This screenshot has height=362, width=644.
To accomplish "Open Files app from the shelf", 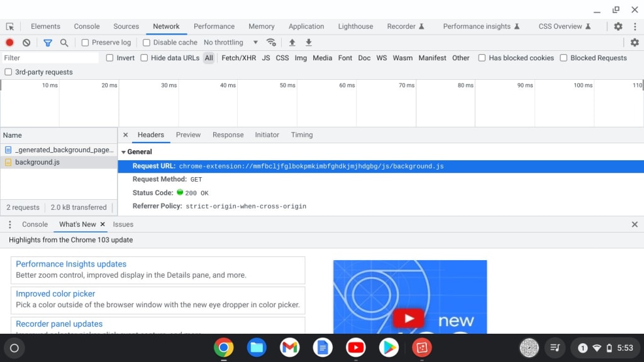I will tap(257, 348).
